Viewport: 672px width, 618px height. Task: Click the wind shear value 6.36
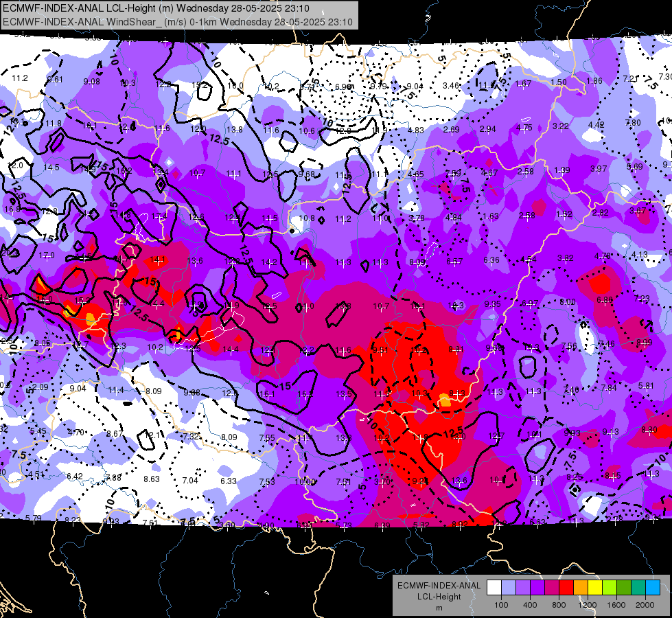point(491,260)
